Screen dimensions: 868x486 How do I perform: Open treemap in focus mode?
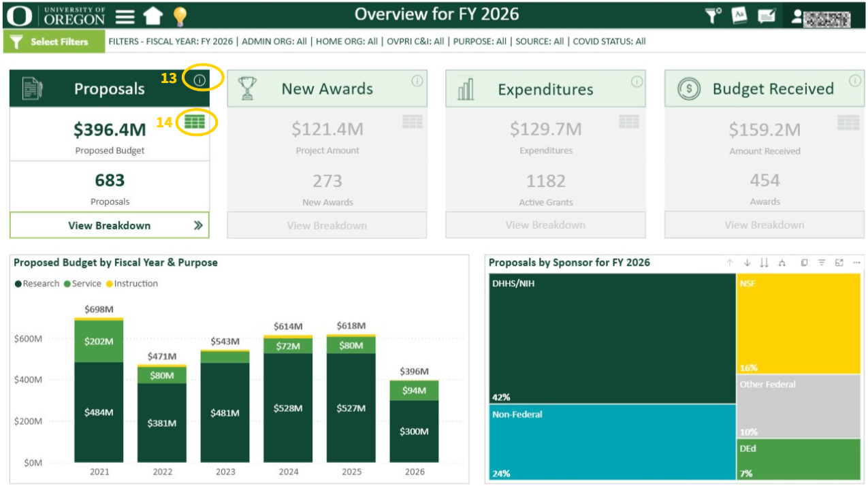(839, 263)
